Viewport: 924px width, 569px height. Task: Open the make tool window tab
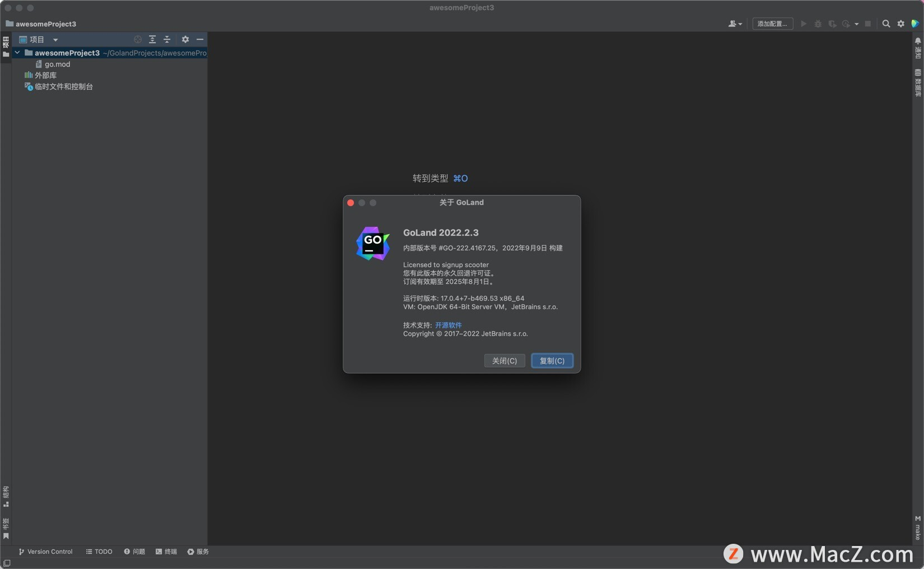click(x=918, y=528)
